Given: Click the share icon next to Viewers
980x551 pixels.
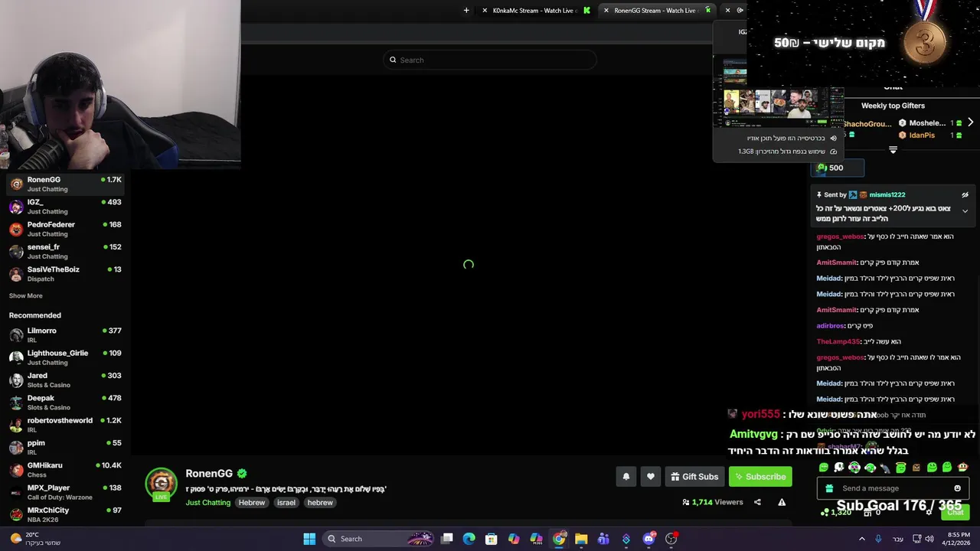Looking at the screenshot, I should 757,502.
